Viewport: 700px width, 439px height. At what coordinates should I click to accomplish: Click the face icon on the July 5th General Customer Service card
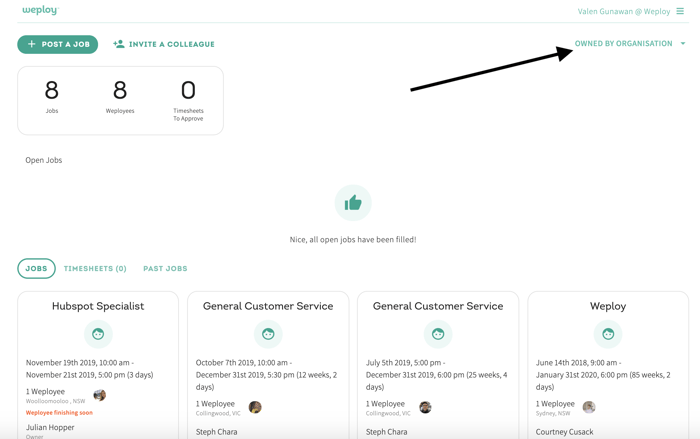point(438,334)
